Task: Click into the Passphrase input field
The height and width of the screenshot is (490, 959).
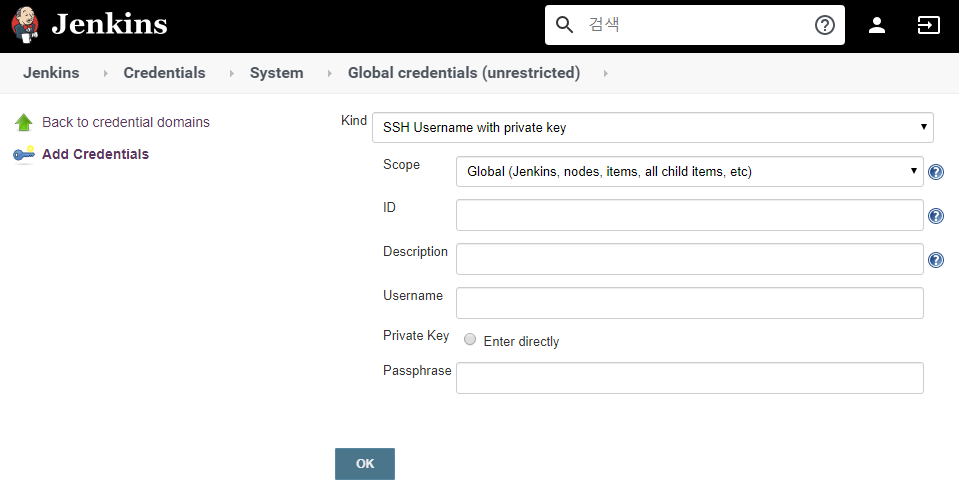Action: pyautogui.click(x=690, y=378)
